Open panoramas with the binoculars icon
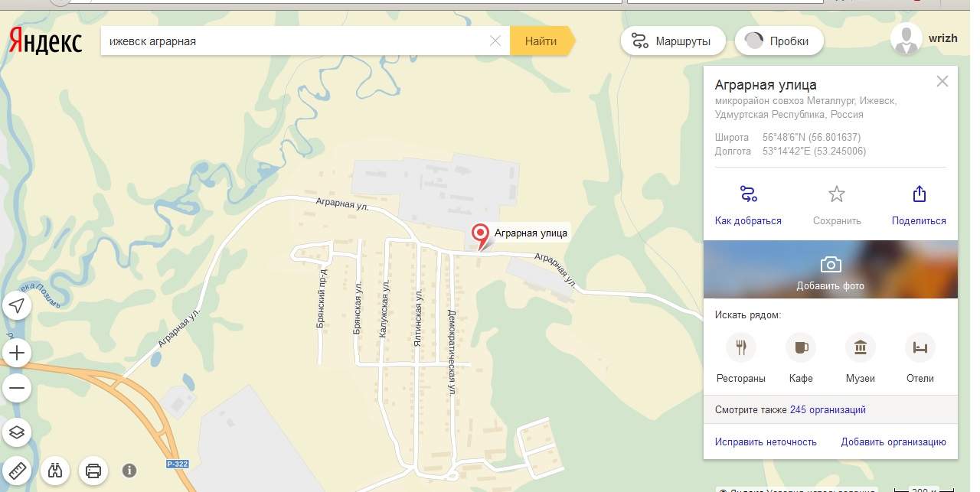The width and height of the screenshot is (980, 492). pos(55,470)
